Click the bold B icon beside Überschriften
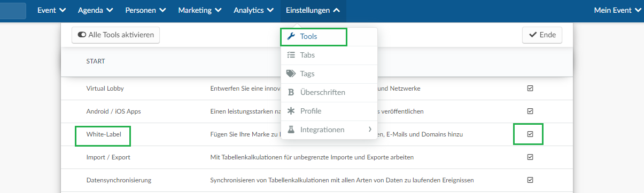The height and width of the screenshot is (193, 644). [x=291, y=92]
